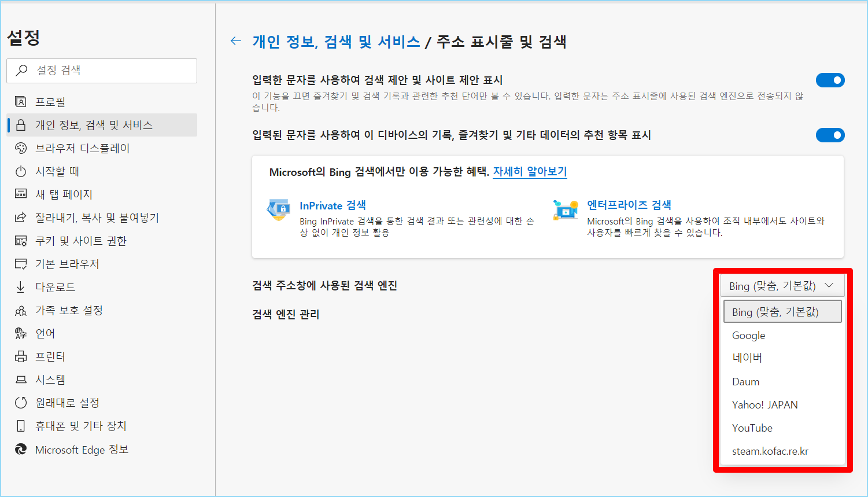Screen dimensions: 868x497
Task: Choose Daum from the dropdown list
Action: coord(782,382)
